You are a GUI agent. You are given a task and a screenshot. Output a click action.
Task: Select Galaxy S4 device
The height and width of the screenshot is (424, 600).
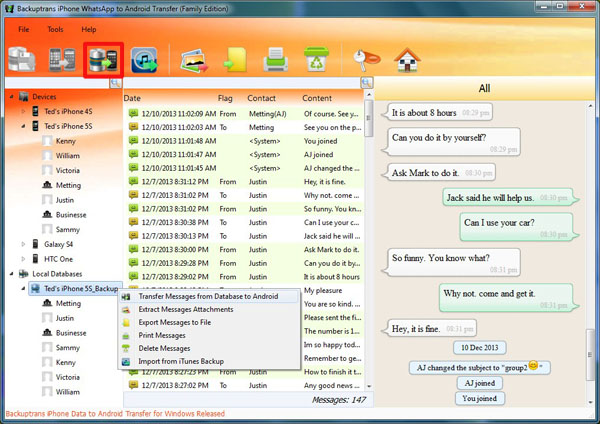58,244
